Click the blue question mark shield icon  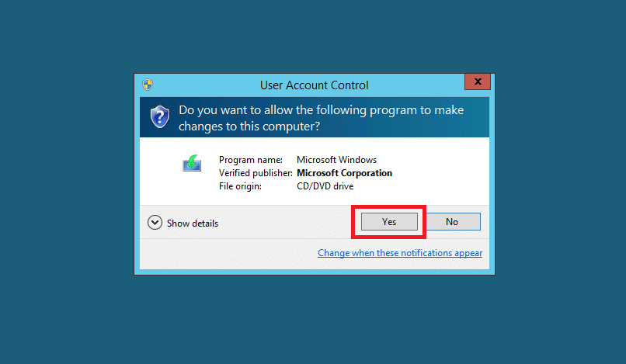(x=160, y=116)
